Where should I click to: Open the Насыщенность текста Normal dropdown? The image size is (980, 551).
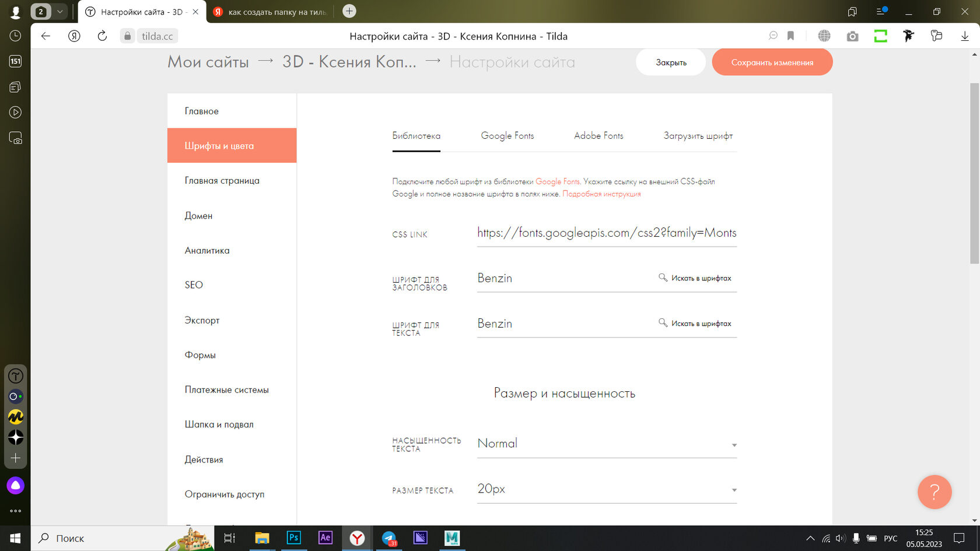click(x=607, y=444)
